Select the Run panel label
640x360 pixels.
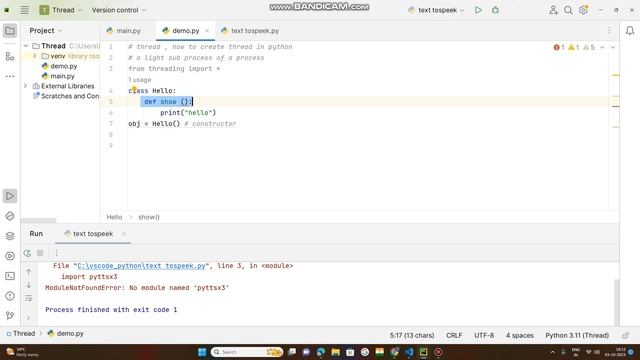36,233
